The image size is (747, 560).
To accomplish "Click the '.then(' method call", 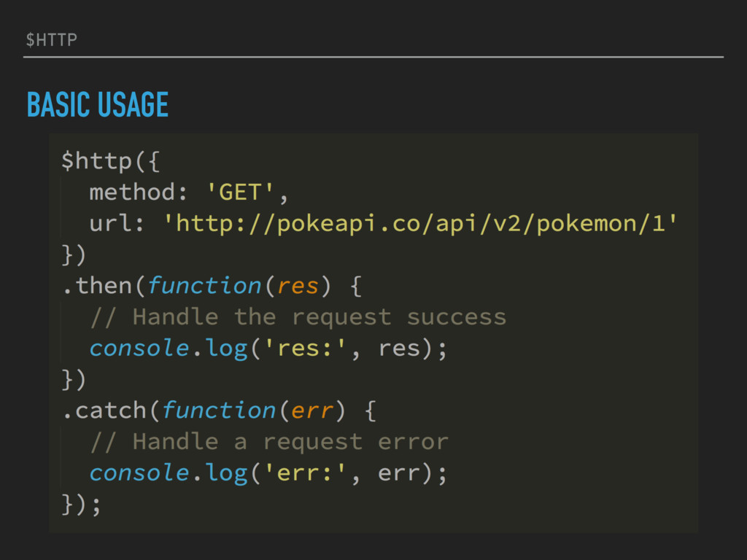I will point(103,286).
